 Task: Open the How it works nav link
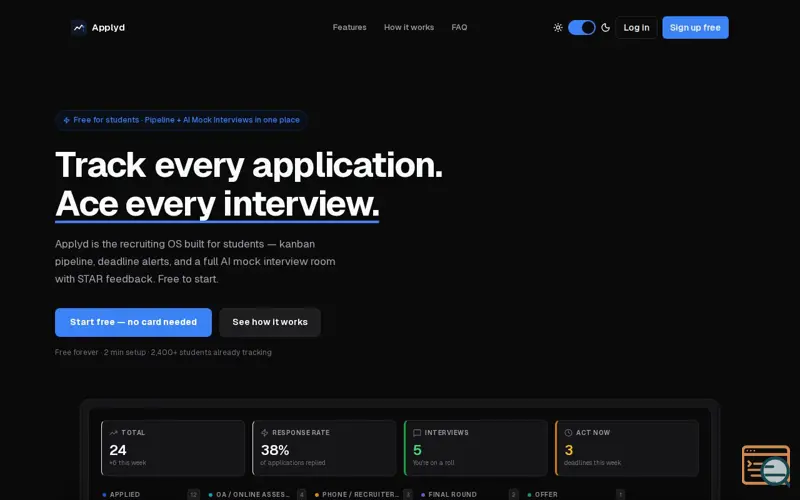[x=409, y=28]
